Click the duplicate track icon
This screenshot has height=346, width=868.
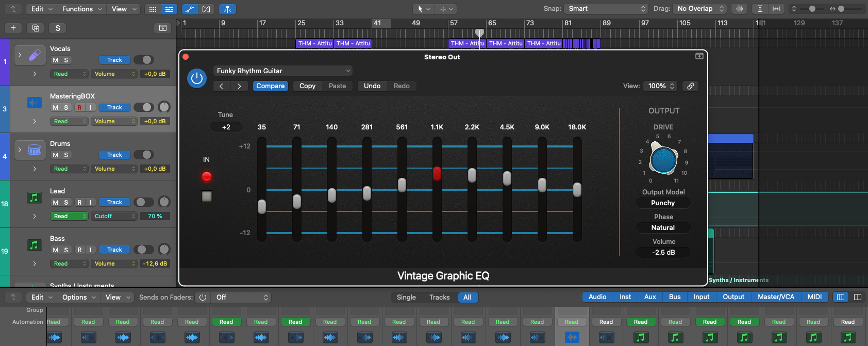(36, 28)
